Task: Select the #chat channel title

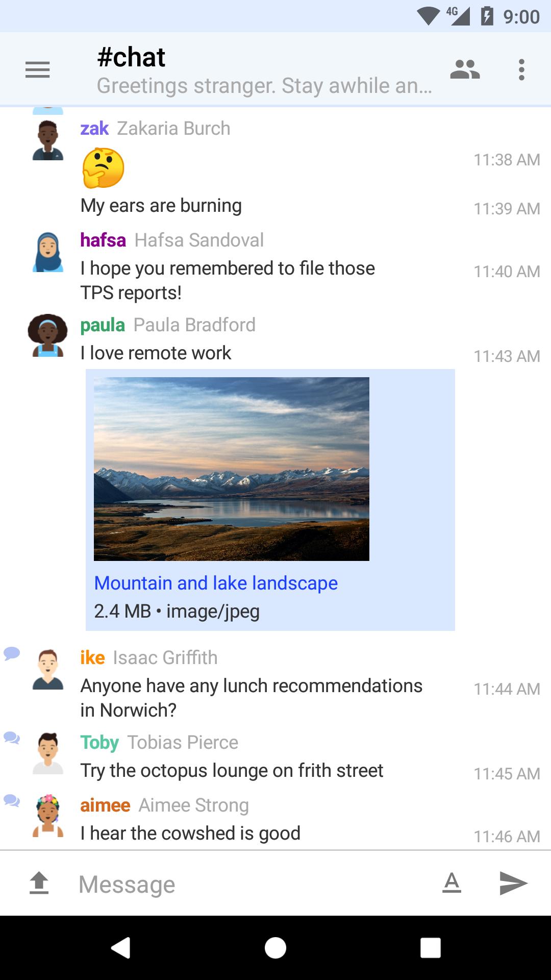Action: [132, 57]
